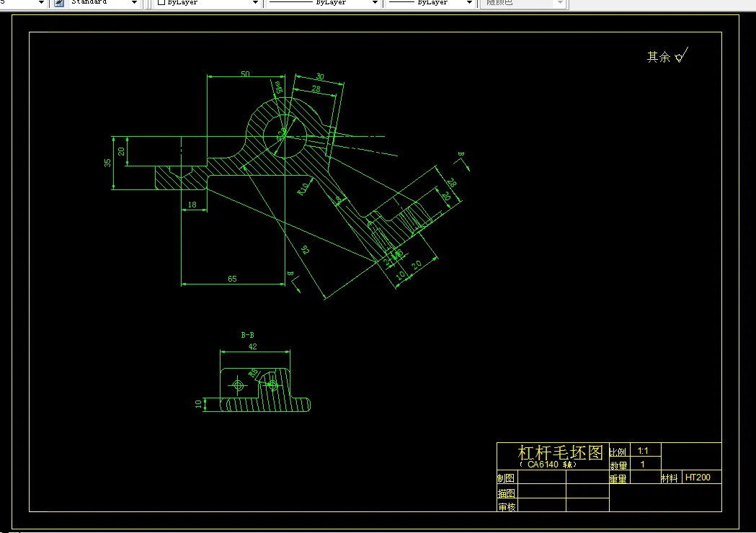Click the CA6140 subtitle text
The height and width of the screenshot is (533, 756).
548,465
